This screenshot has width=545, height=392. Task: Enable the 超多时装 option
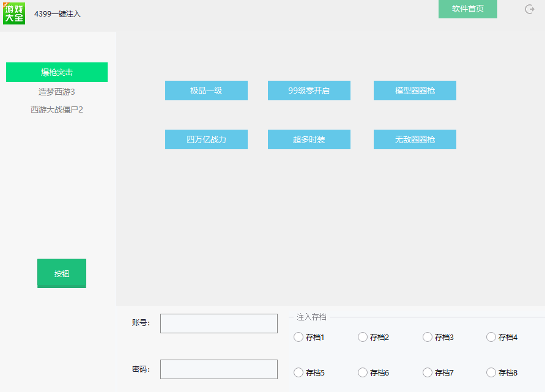309,139
